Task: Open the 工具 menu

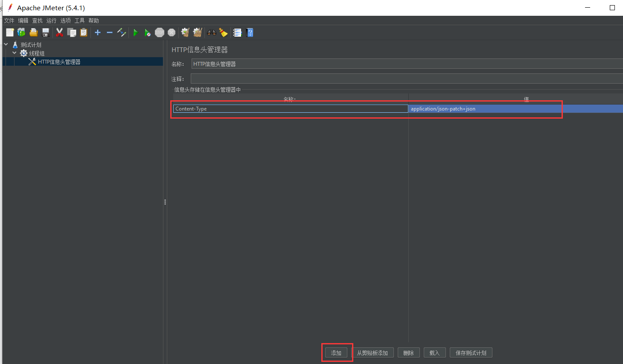Action: (79, 20)
